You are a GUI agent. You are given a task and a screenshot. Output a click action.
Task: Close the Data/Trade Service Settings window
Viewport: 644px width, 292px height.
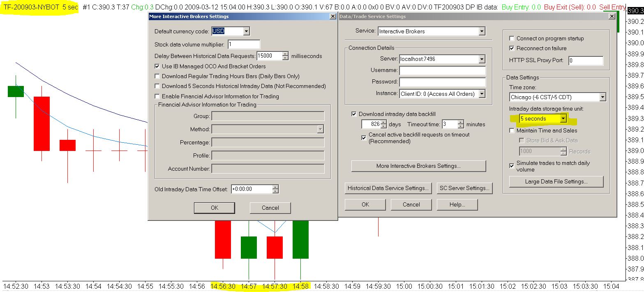coord(612,16)
